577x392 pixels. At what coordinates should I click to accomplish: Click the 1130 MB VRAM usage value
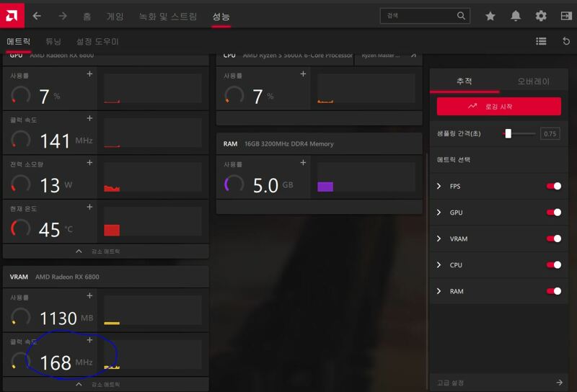[58, 318]
